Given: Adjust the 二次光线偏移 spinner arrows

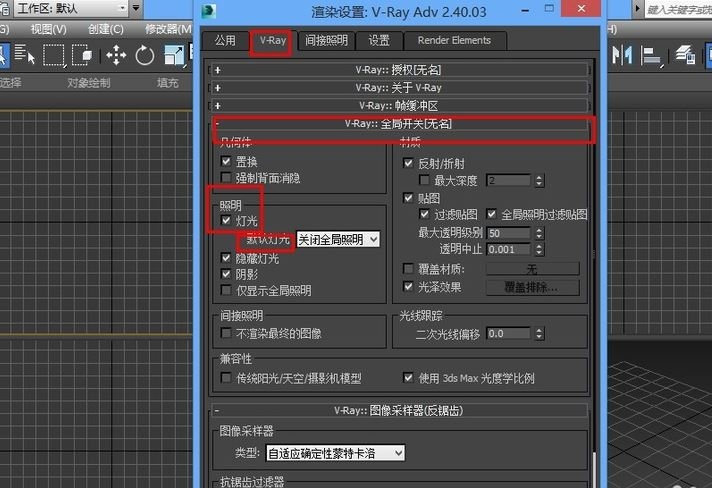Looking at the screenshot, I should [539, 334].
